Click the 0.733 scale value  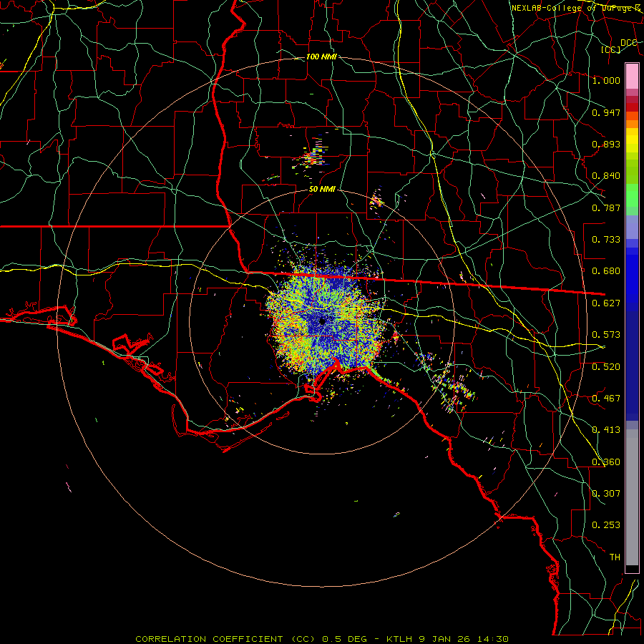606,240
